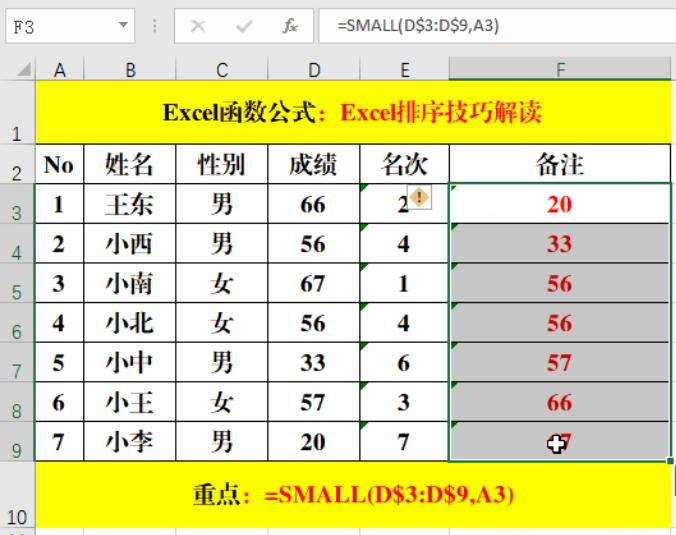Select gender cell '女' in 小北 row
The image size is (676, 535).
222,322
